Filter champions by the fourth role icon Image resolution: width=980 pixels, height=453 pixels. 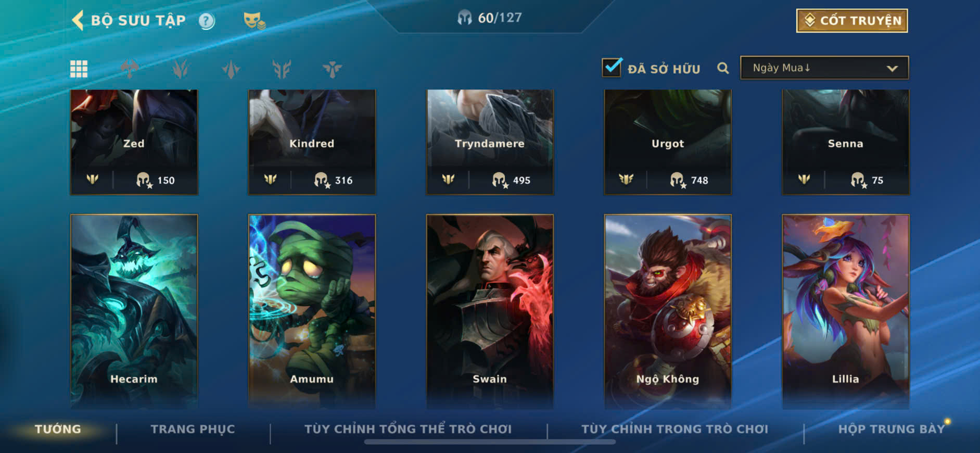tap(282, 69)
